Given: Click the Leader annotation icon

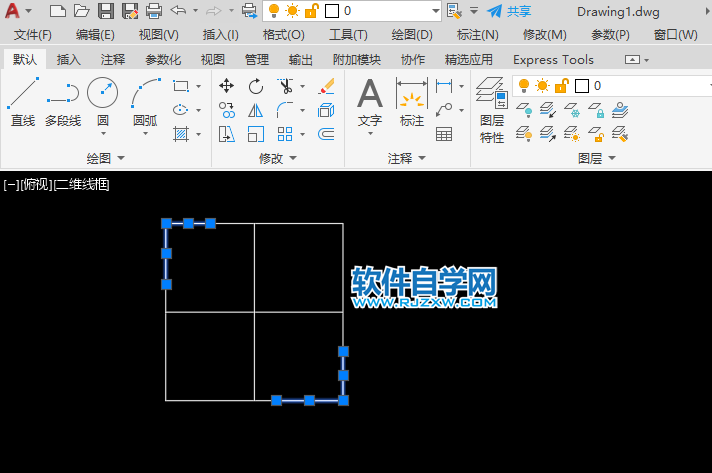Looking at the screenshot, I should click(444, 110).
